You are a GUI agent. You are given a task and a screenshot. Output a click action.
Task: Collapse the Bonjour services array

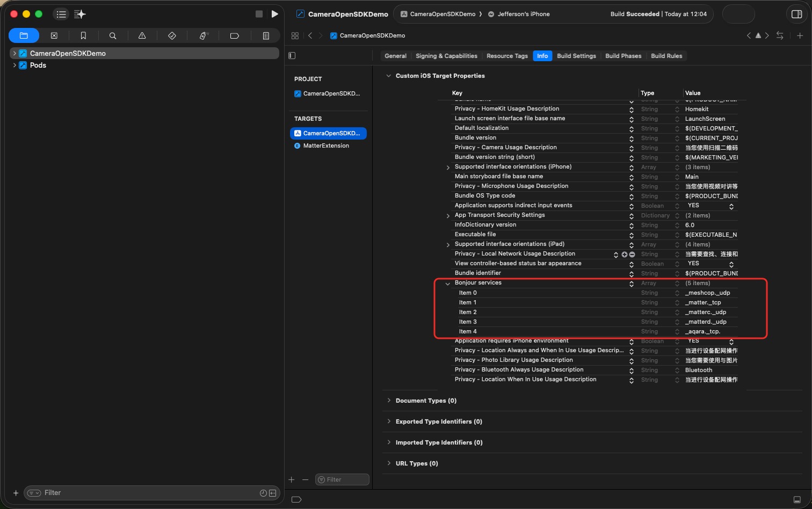pyautogui.click(x=448, y=283)
